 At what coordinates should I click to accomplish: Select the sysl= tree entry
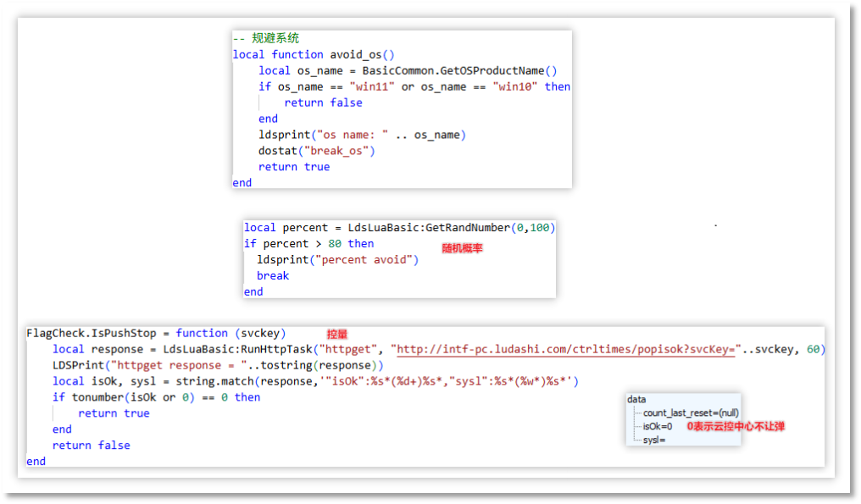point(654,440)
